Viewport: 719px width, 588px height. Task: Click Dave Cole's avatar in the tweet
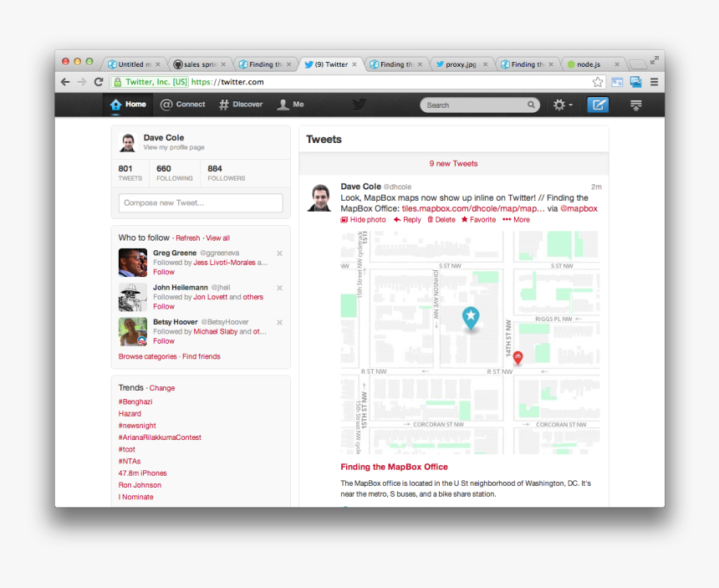tap(319, 197)
